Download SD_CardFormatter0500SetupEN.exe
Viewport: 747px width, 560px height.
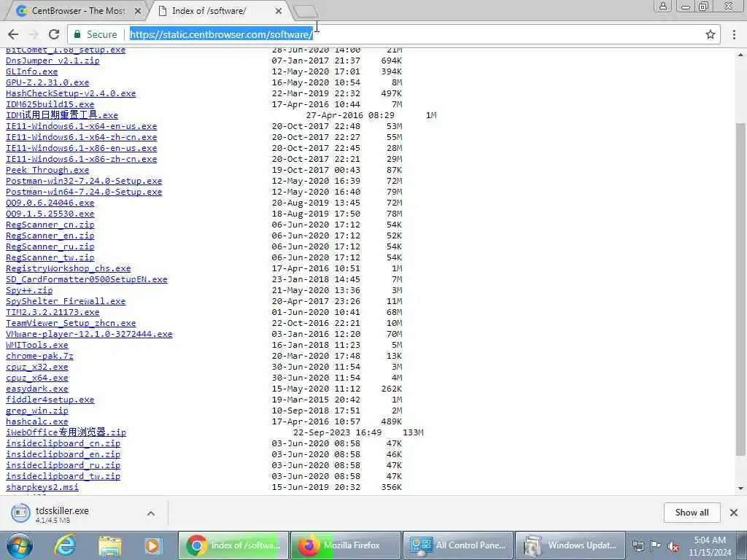pyautogui.click(x=86, y=279)
